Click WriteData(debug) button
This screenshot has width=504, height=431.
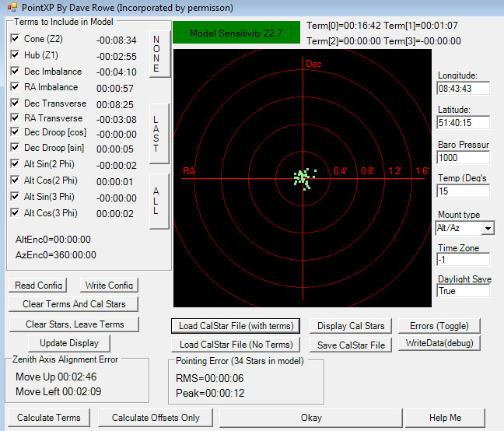pos(439,343)
